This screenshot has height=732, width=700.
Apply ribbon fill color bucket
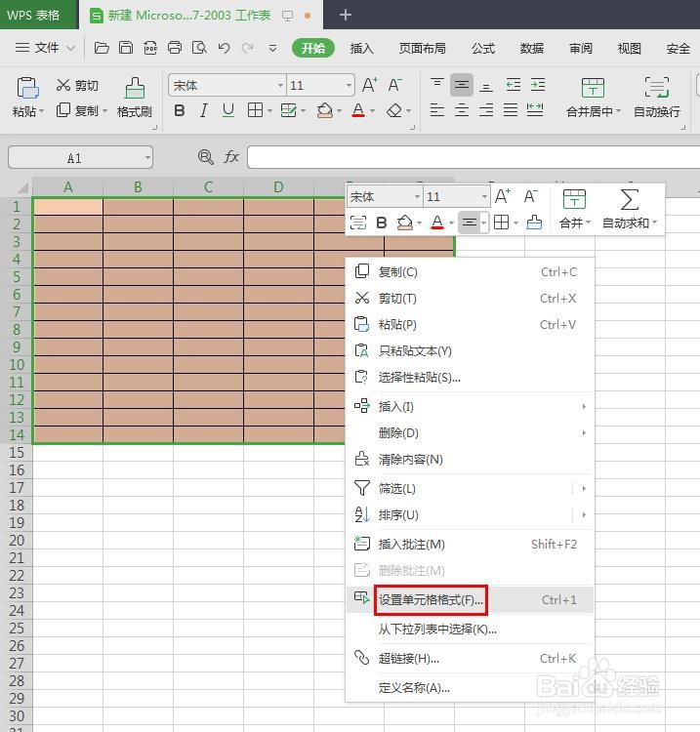coord(324,110)
